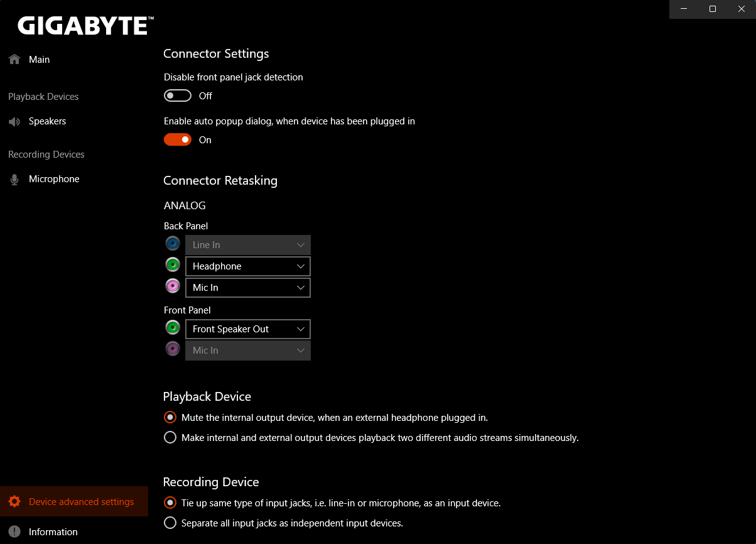Select tie up same type input jacks
The image size is (756, 544).
pos(170,503)
